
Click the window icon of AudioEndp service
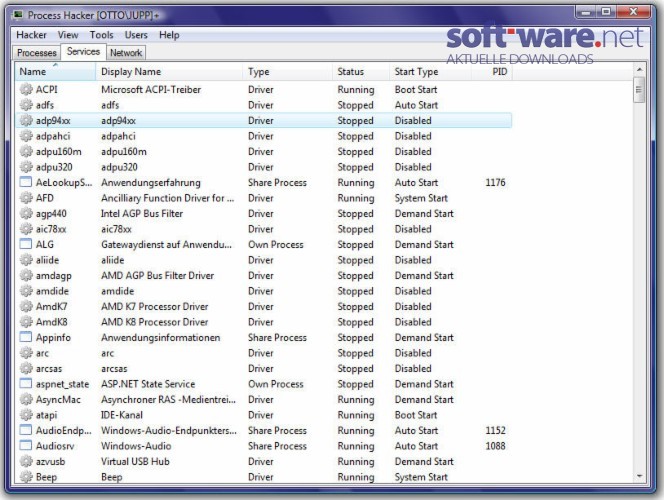click(x=26, y=431)
